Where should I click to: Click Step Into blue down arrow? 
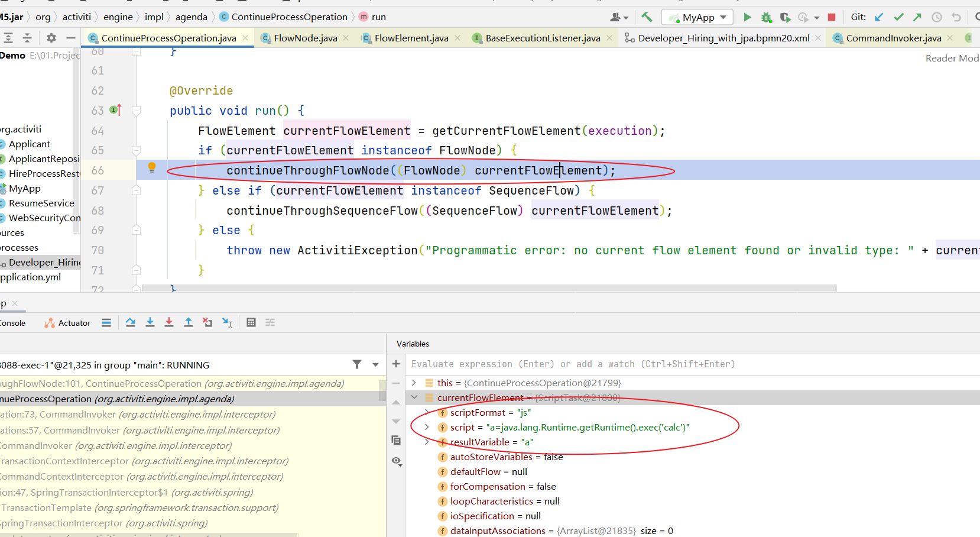[150, 322]
